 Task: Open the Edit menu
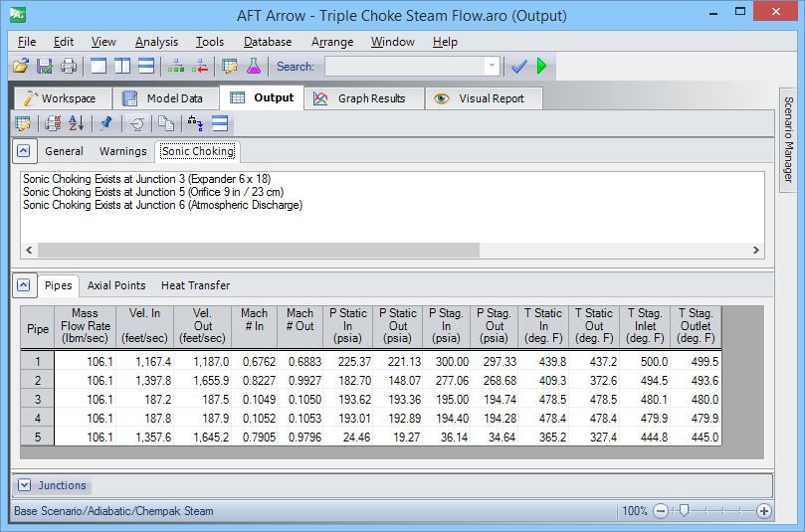(x=64, y=42)
